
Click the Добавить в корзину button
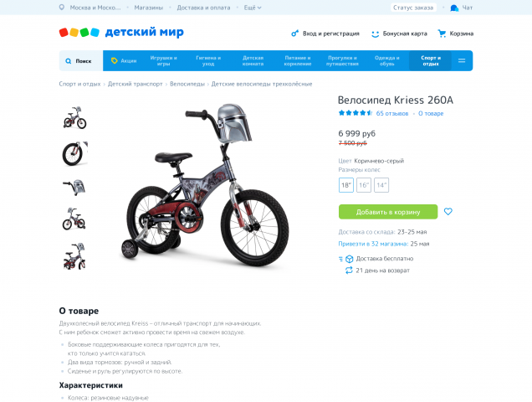(388, 212)
